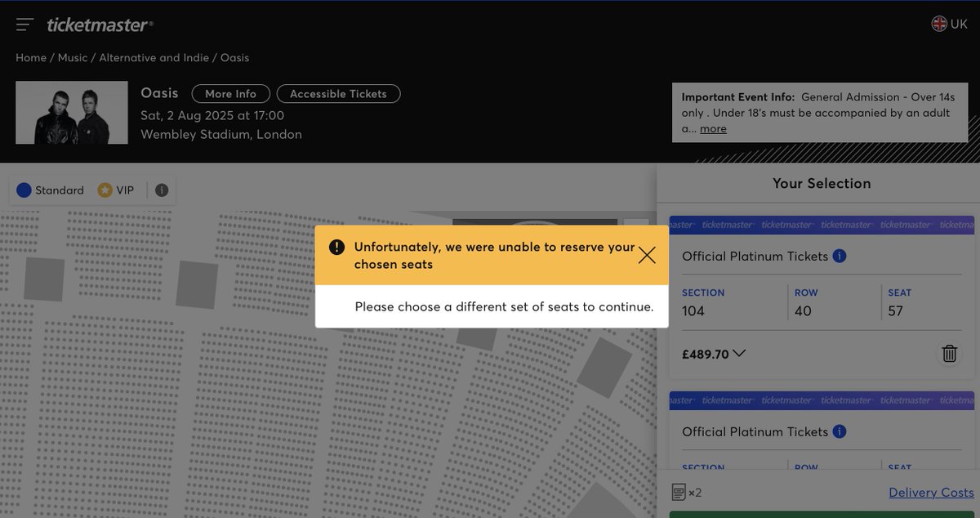Viewport: 980px width, 518px height.
Task: Click the Standard blue legend dot
Action: tap(24, 190)
